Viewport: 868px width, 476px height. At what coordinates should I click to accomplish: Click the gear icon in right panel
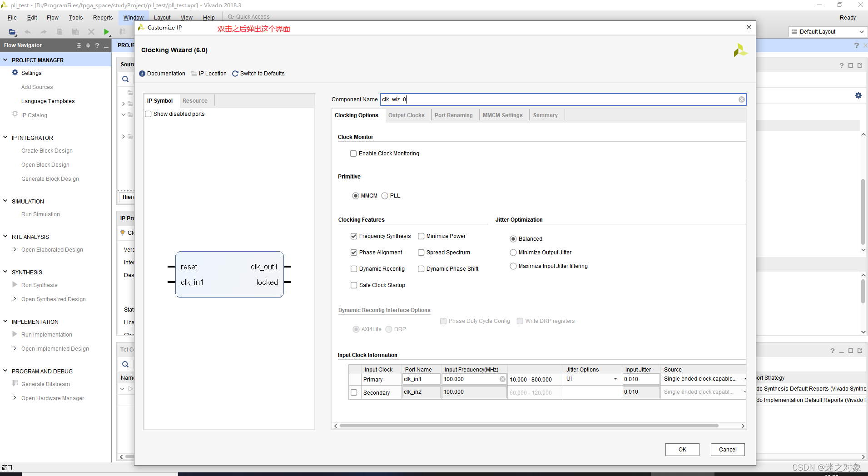(x=858, y=95)
